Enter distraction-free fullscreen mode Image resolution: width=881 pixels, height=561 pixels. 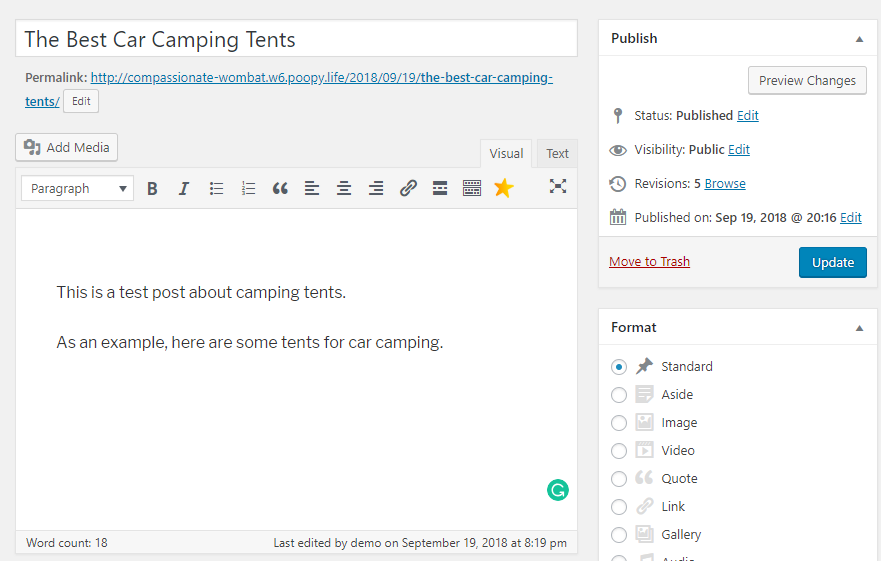558,186
